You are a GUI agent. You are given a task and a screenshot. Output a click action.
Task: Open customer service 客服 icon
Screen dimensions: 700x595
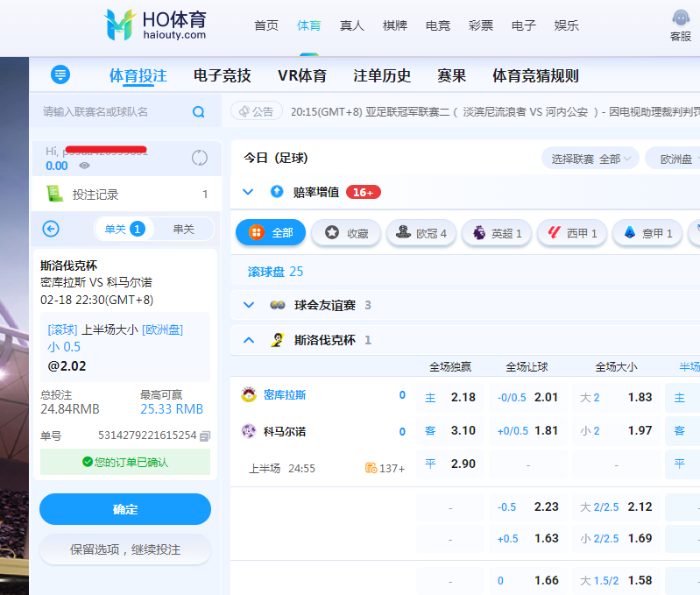(x=681, y=19)
